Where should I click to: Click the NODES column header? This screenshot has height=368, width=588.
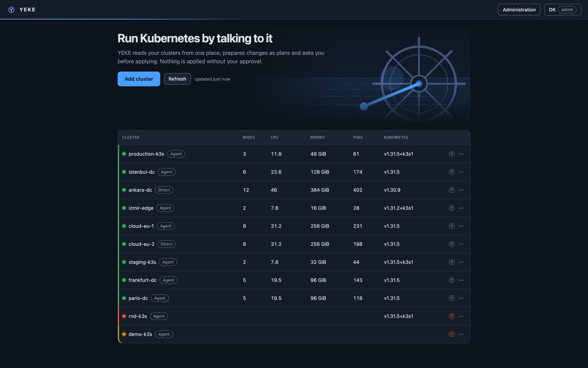[249, 137]
